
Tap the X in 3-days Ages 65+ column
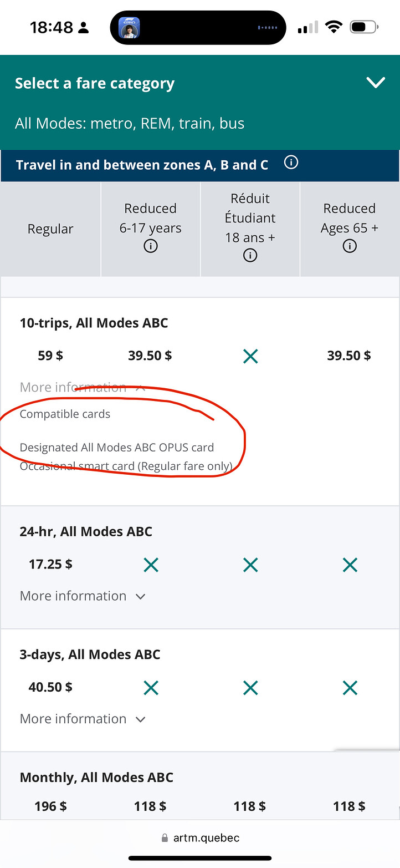pyautogui.click(x=350, y=688)
